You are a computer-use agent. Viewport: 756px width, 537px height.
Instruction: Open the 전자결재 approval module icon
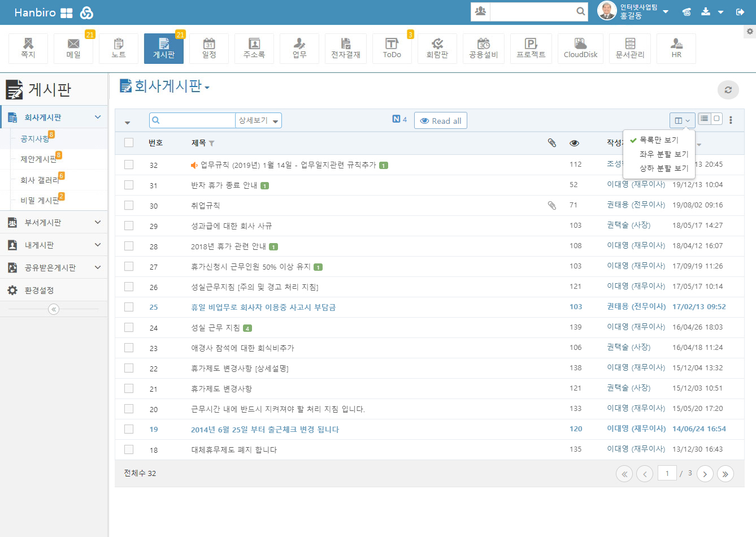tap(345, 49)
